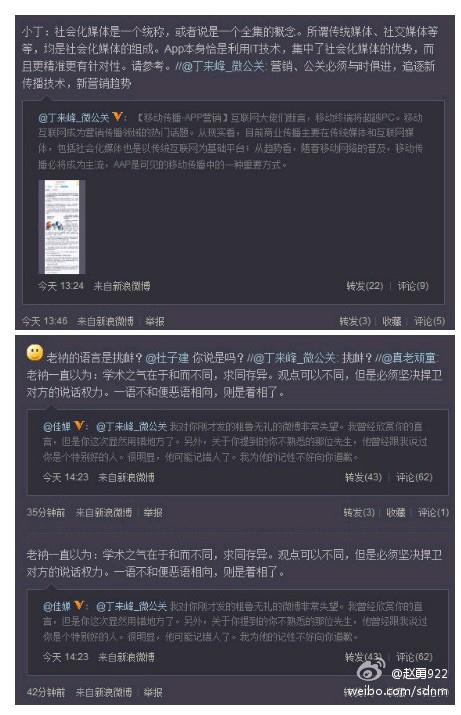Open 转发(22) on the quoted first post
Image resolution: width=461 pixels, height=715 pixels.
(x=364, y=286)
